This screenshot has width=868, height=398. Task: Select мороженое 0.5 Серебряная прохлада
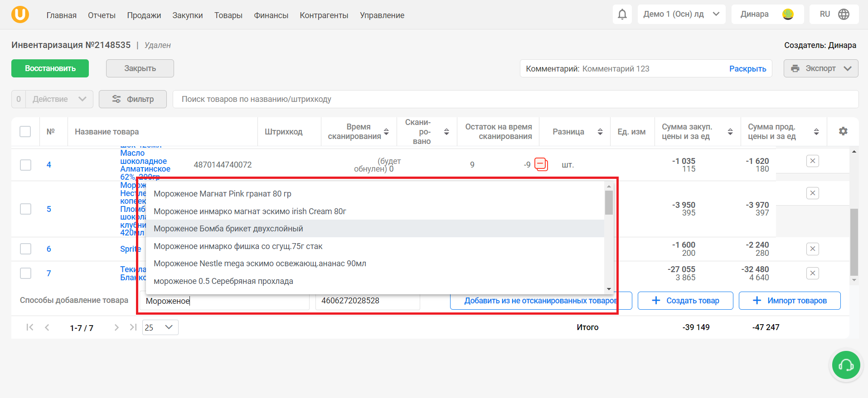click(375, 281)
